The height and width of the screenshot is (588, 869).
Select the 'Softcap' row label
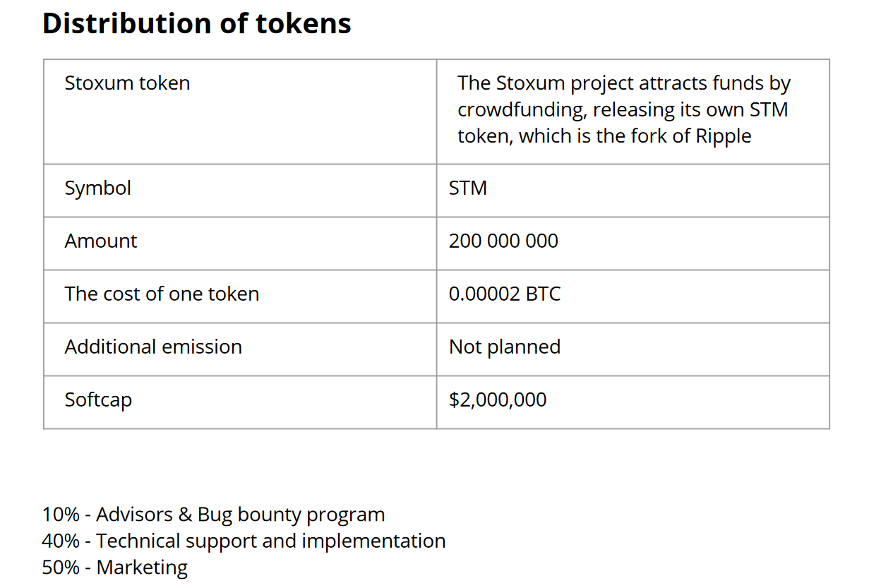click(x=98, y=400)
